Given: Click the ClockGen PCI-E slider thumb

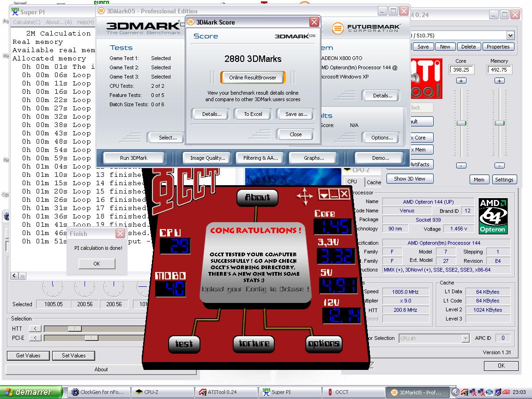Looking at the screenshot, I should pos(91,338).
